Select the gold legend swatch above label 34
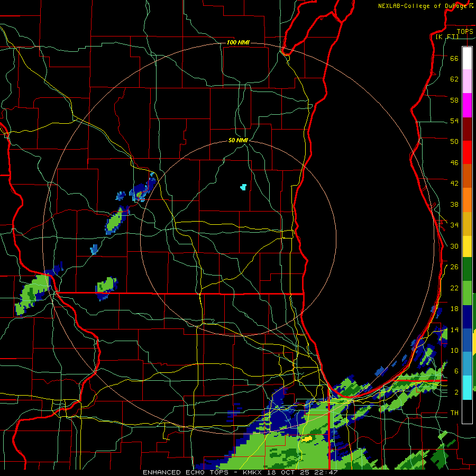Viewport: 476px width, 476px height. pyautogui.click(x=467, y=224)
